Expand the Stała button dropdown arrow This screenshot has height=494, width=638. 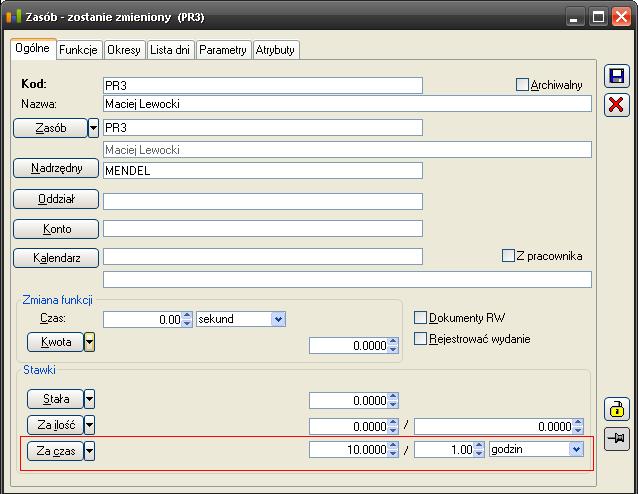89,399
